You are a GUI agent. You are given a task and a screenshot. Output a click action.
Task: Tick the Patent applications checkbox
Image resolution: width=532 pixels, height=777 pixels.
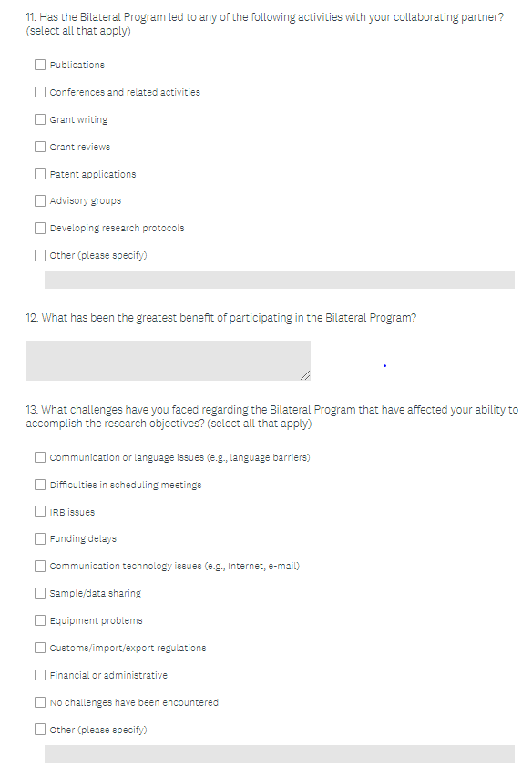tap(40, 173)
